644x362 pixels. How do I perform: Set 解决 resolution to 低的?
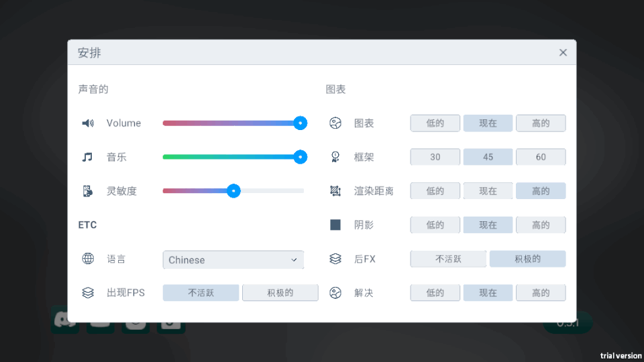(x=435, y=293)
